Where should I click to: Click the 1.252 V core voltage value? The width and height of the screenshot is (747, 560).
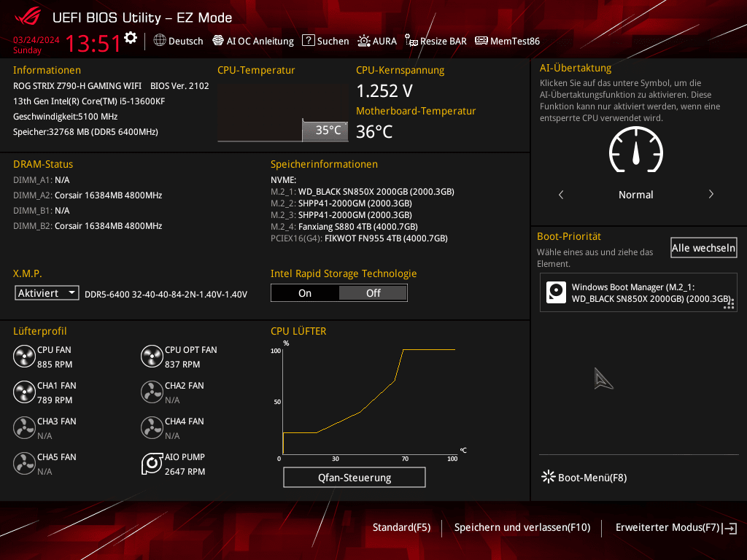tap(384, 90)
